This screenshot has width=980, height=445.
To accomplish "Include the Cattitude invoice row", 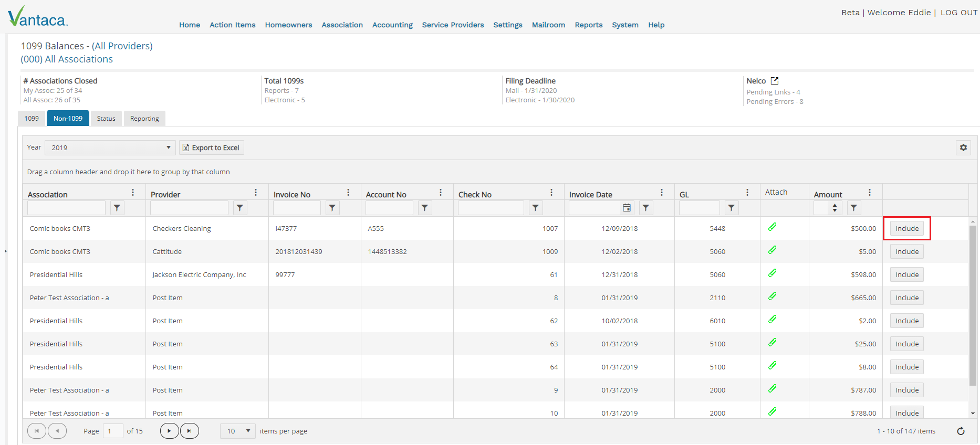I will 907,252.
